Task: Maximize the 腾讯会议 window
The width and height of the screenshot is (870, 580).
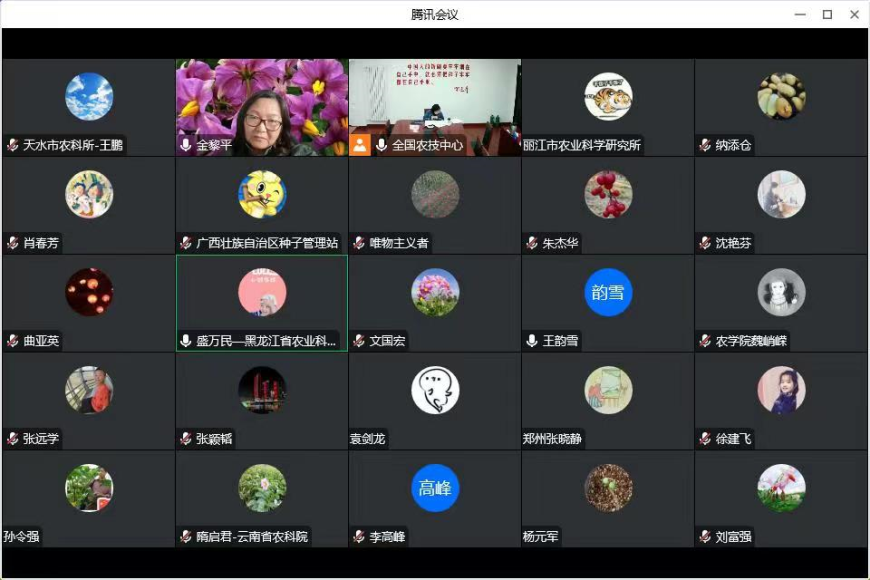Action: point(827,14)
